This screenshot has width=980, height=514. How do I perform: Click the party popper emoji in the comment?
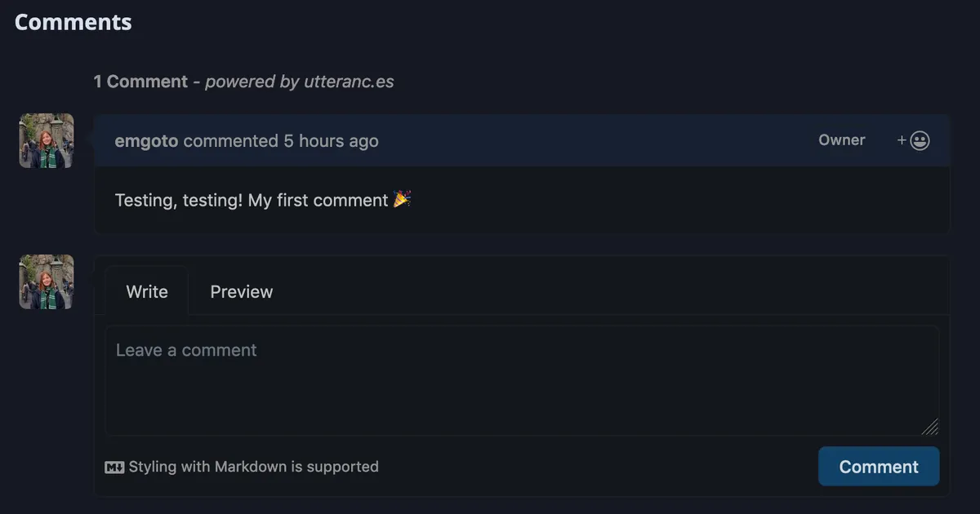402,198
